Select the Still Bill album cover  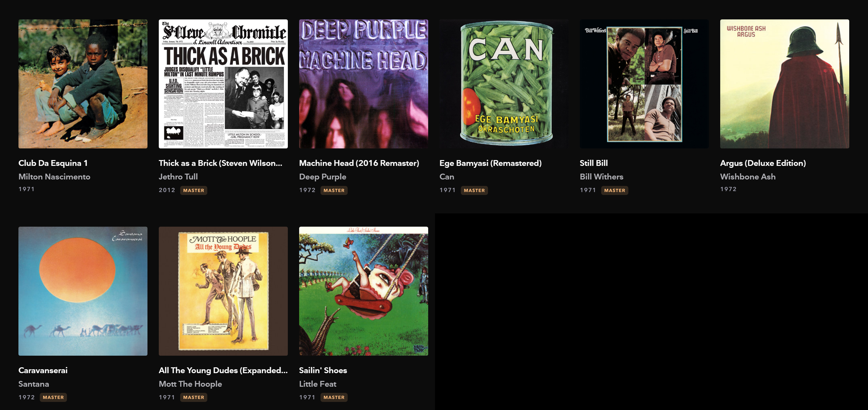tap(644, 84)
